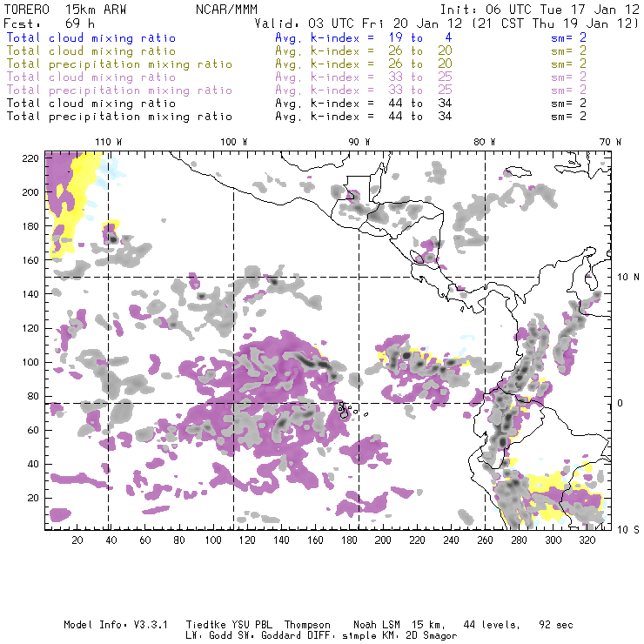Viewport: 644px width, 644px height.
Task: Click '160' on the vertical axis
Action: 30,260
